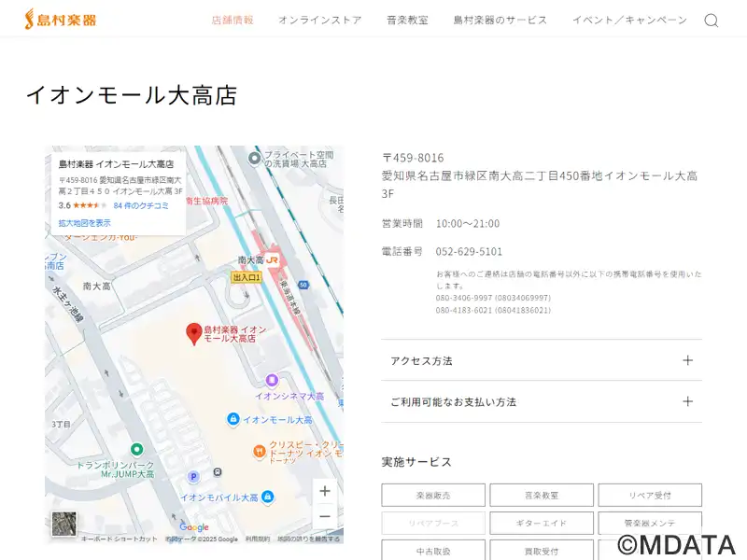
Task: Click the ギターエイド service button
Action: pos(542,523)
